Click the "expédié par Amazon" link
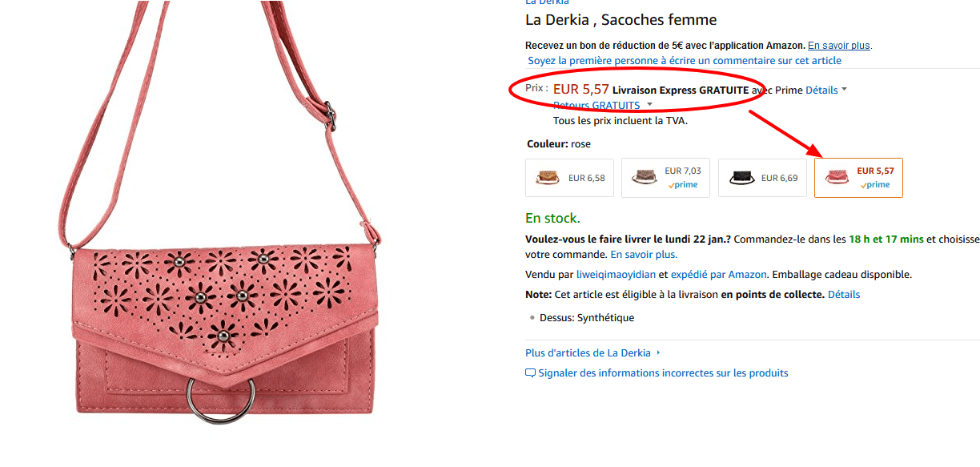980x467 pixels. tap(718, 274)
